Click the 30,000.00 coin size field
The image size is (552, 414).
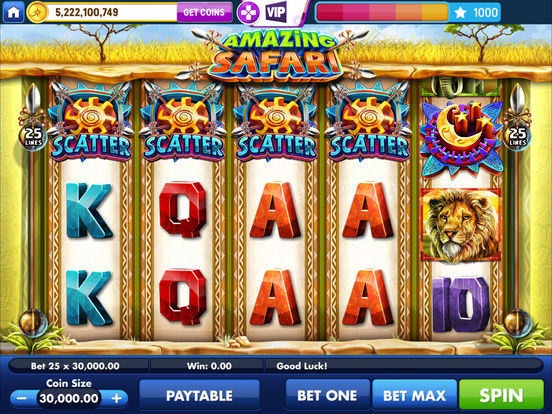(x=69, y=398)
